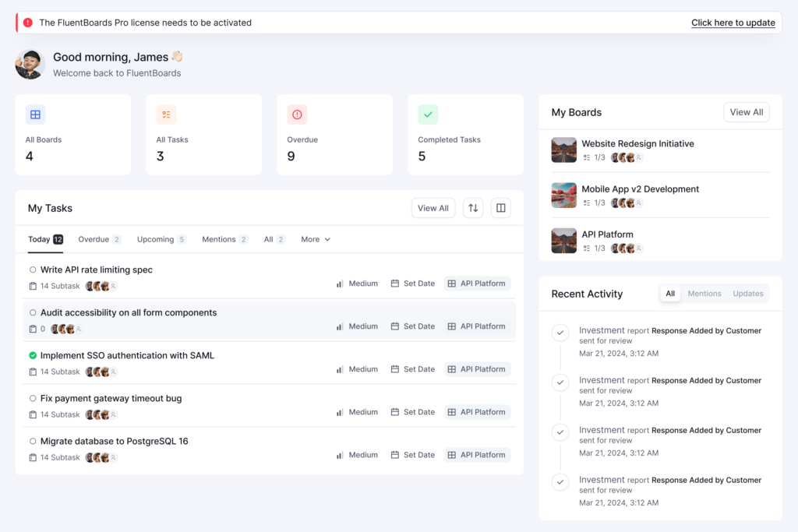
Task: Select Updates filter in Recent Activity
Action: [x=747, y=294]
